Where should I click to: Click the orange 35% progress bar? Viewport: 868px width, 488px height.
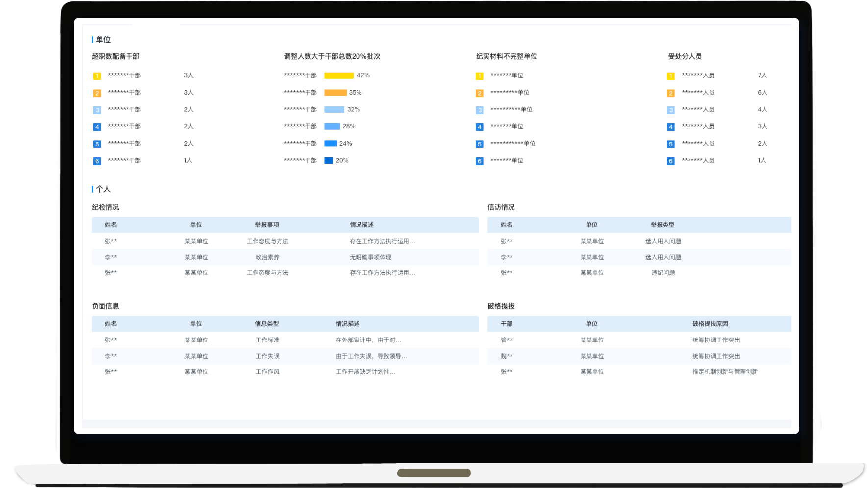coord(335,93)
